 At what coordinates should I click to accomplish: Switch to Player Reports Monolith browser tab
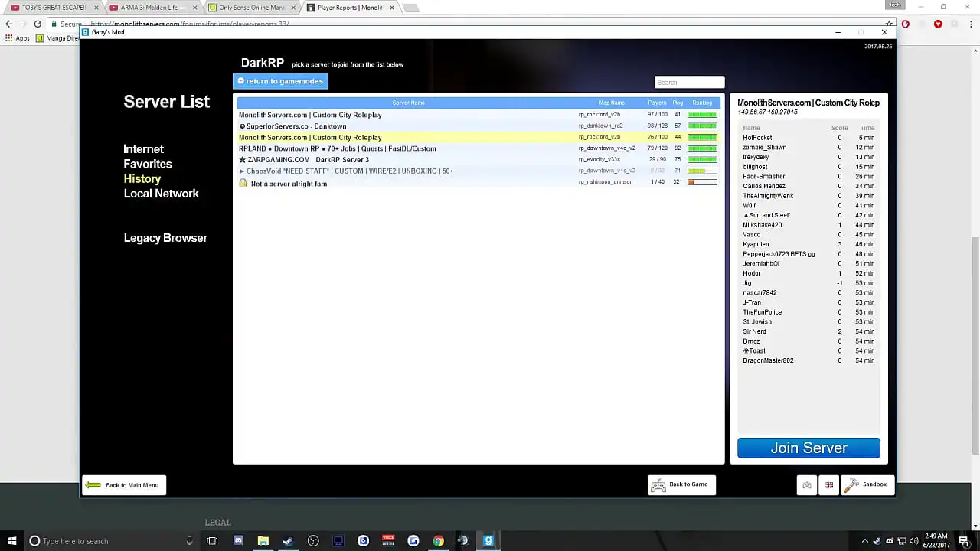pyautogui.click(x=350, y=8)
